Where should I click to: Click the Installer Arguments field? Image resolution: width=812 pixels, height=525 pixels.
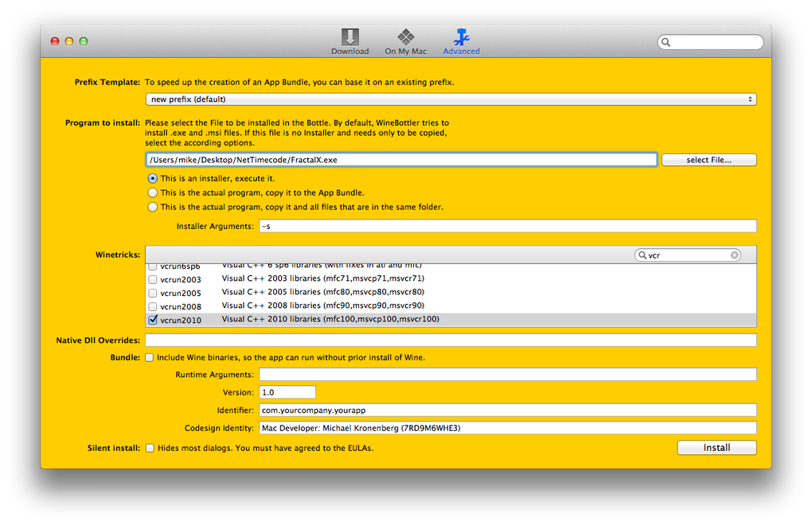pos(508,226)
